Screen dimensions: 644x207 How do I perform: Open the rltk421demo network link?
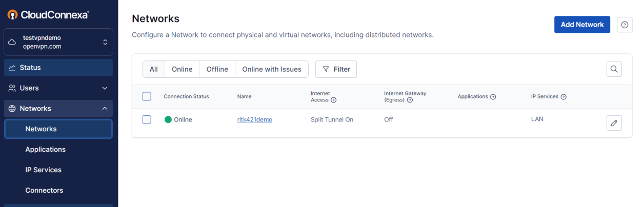pos(254,119)
